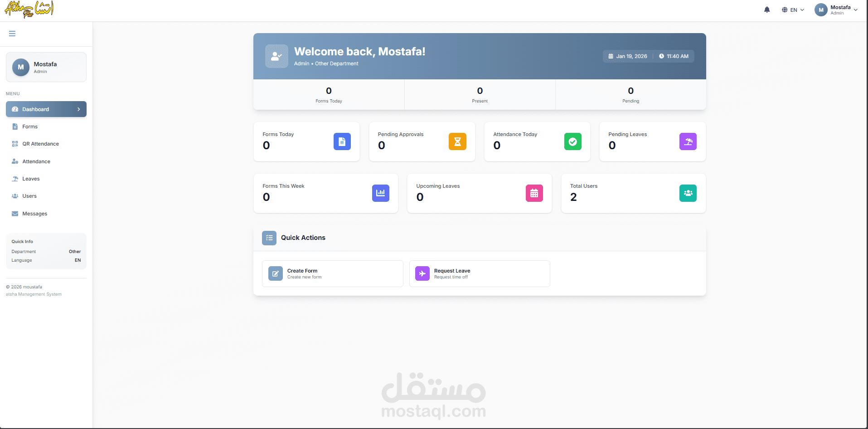Open the Forms Today stat card
The image size is (868, 429).
(307, 141)
